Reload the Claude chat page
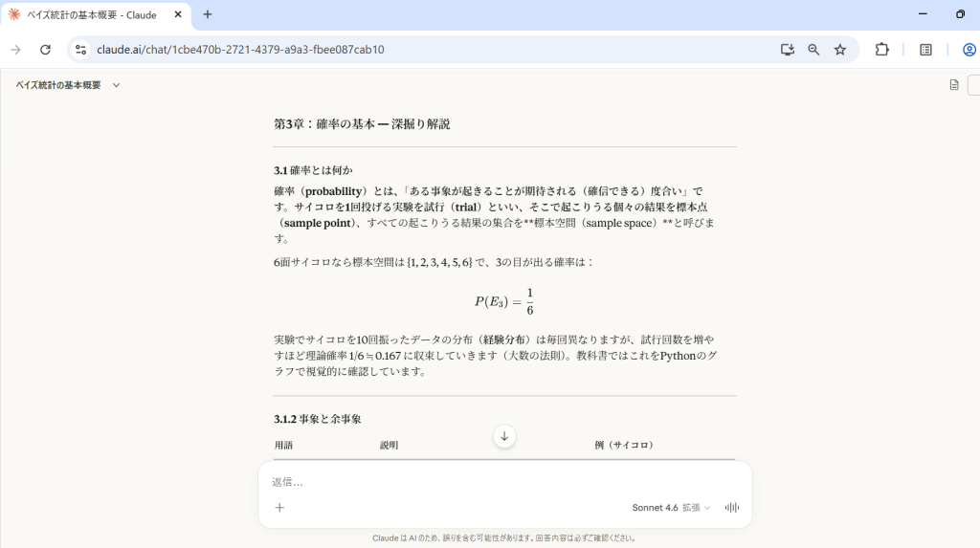Image resolution: width=980 pixels, height=548 pixels. pos(45,50)
